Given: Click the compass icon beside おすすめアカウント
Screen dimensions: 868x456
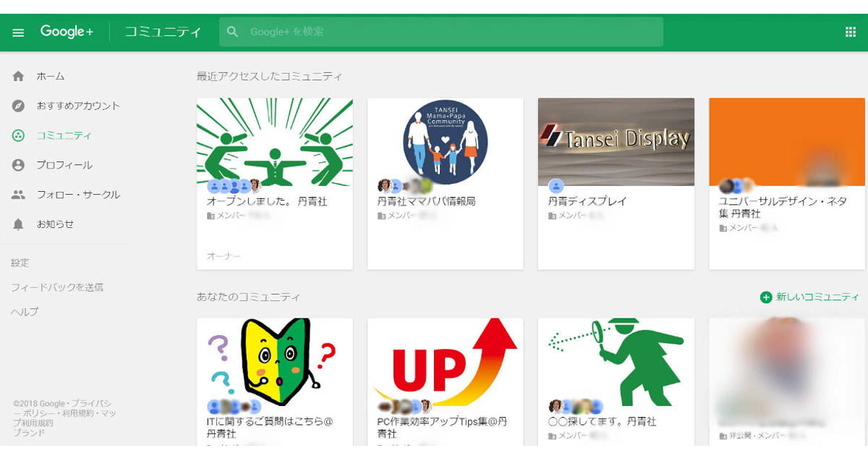Looking at the screenshot, I should pos(19,106).
